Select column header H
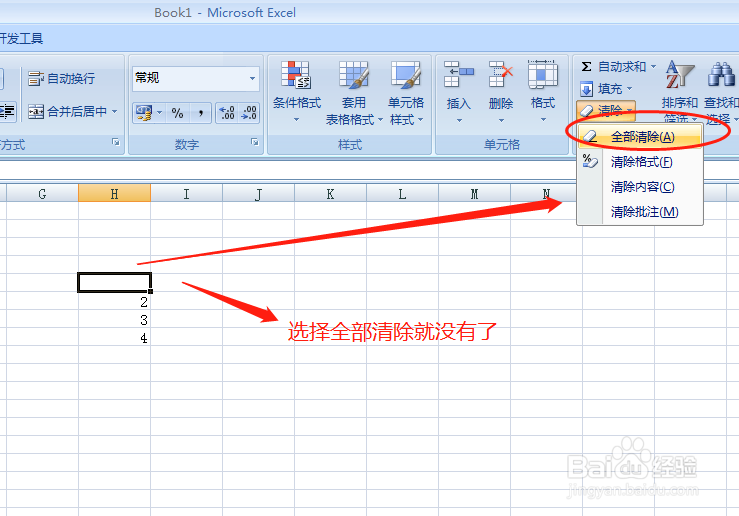Screen dimensions: 739x516 click(115, 193)
